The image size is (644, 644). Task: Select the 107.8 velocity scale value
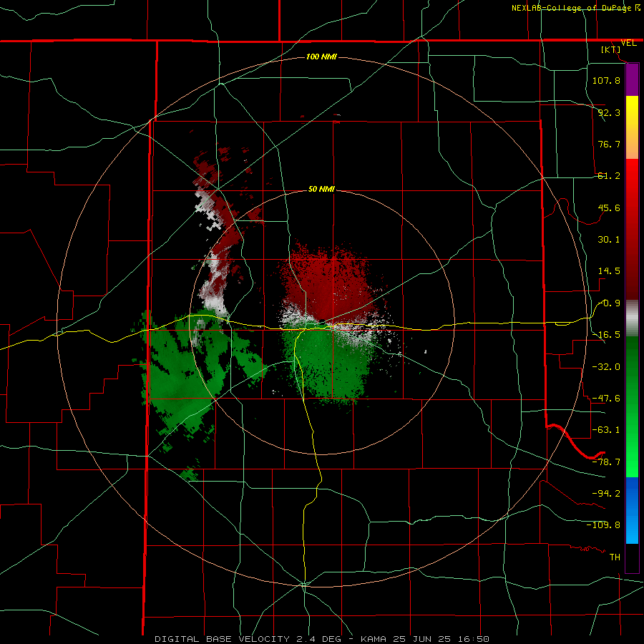(606, 80)
